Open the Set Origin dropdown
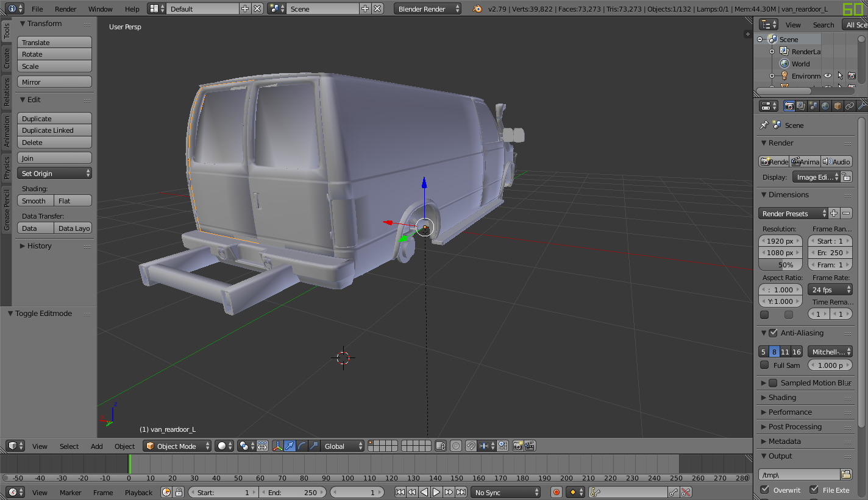Screen dimensions: 868x500 tap(55, 174)
